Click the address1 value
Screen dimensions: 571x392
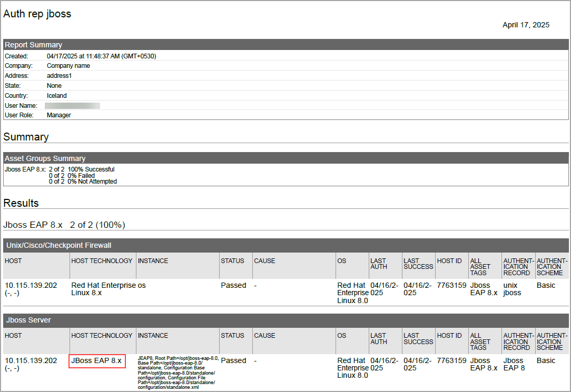click(60, 76)
